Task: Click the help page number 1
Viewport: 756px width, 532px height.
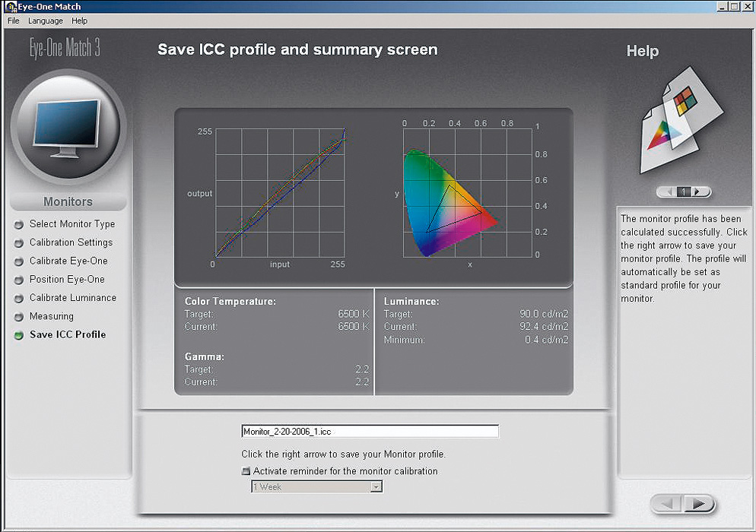Action: (683, 192)
